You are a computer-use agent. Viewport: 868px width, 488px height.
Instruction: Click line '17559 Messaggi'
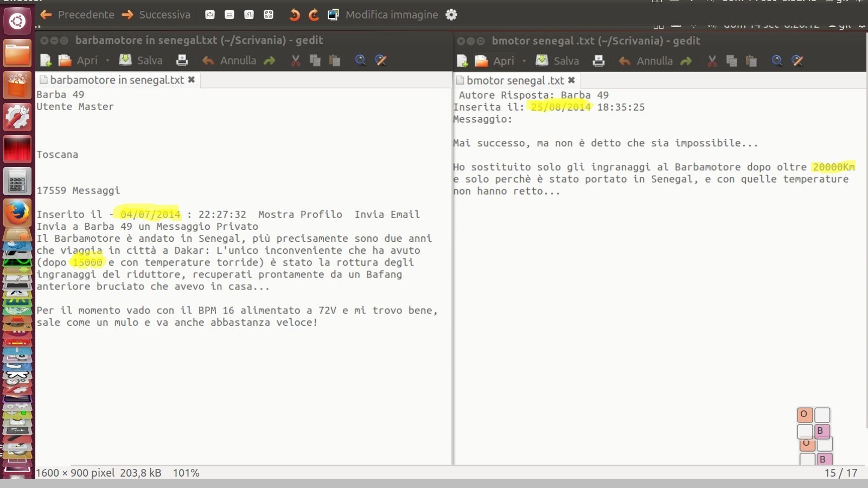tap(78, 190)
